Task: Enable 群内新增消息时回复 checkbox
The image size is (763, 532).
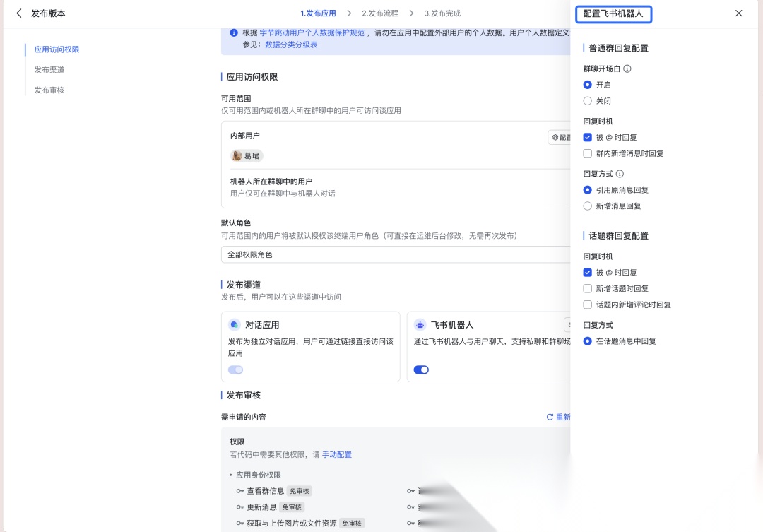Action: pyautogui.click(x=587, y=153)
